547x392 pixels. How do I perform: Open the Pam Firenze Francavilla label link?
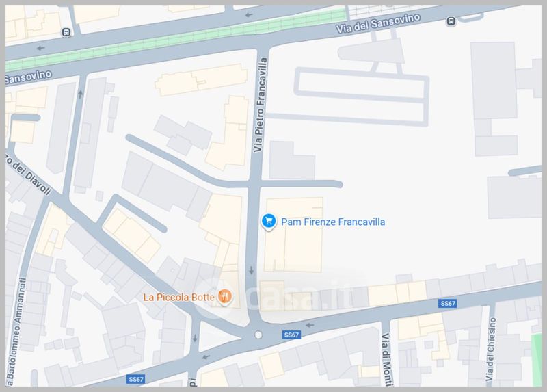point(333,222)
